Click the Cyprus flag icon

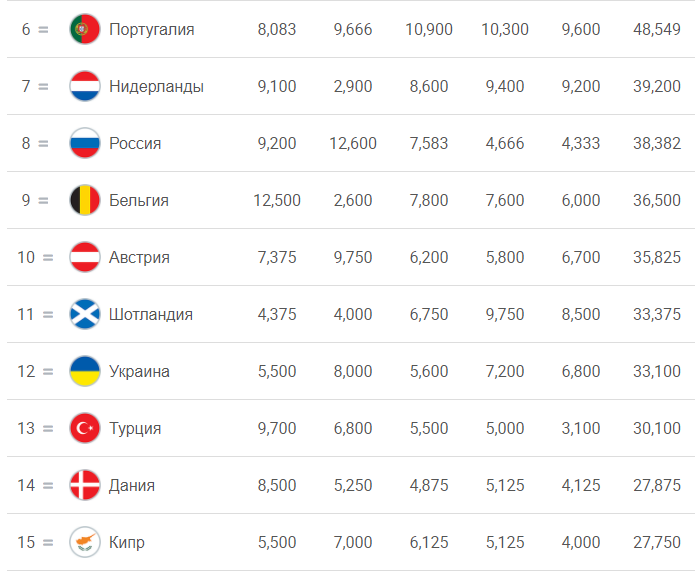pyautogui.click(x=85, y=543)
